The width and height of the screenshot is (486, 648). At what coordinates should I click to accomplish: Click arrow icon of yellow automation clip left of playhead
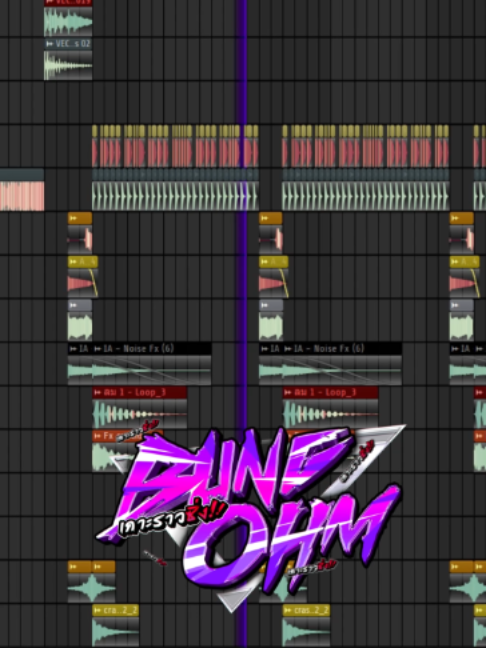[74, 262]
